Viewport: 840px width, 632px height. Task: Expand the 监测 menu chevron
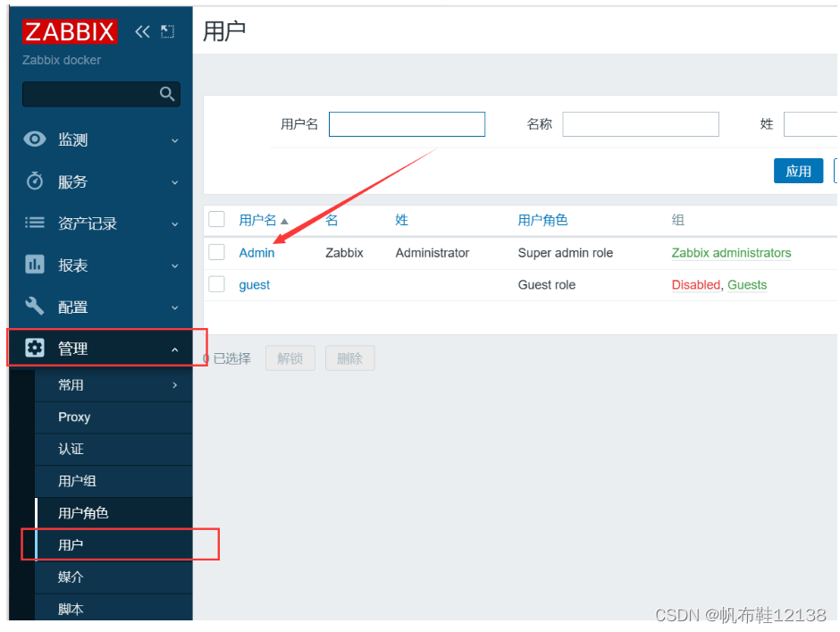pyautogui.click(x=174, y=140)
